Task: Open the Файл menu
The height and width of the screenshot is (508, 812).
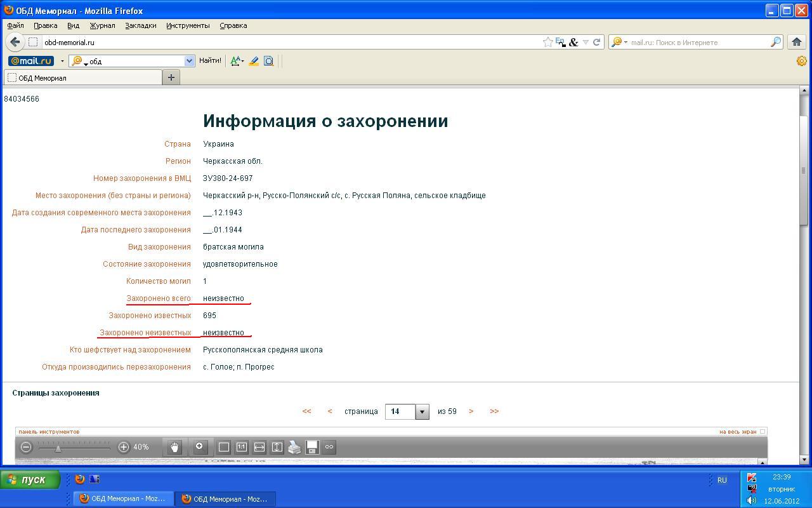Action: 16,25
